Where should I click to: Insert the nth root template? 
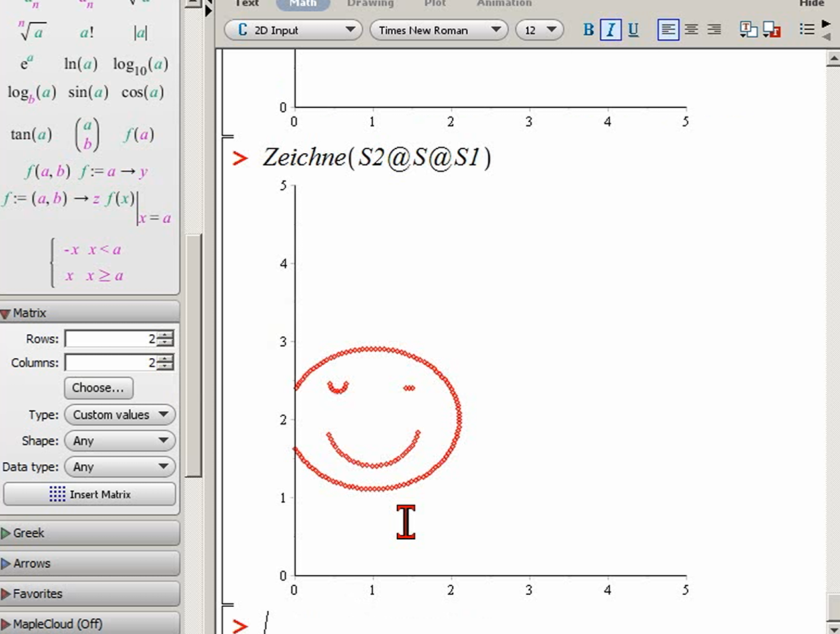pos(32,31)
